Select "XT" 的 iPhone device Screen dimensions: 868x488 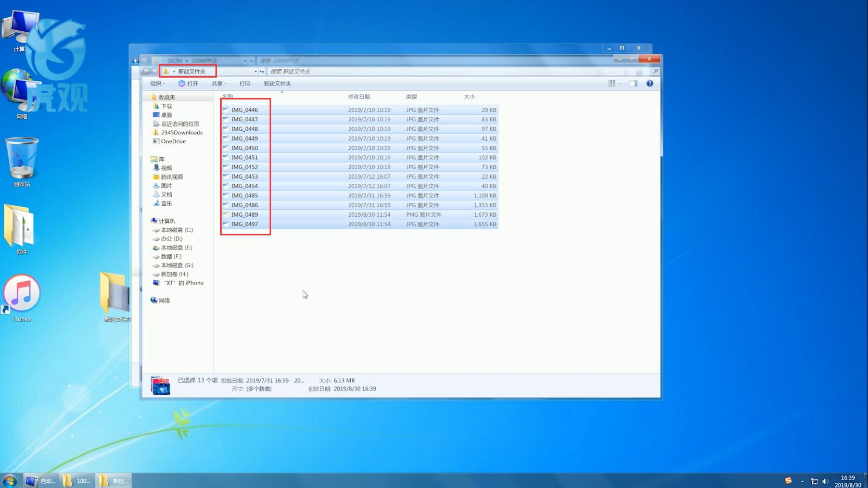tap(184, 283)
